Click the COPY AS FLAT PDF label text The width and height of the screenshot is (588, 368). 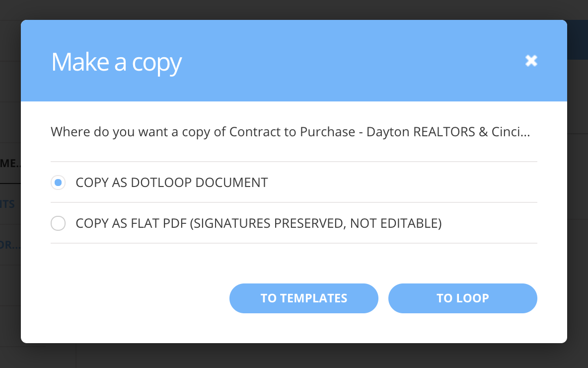[258, 223]
